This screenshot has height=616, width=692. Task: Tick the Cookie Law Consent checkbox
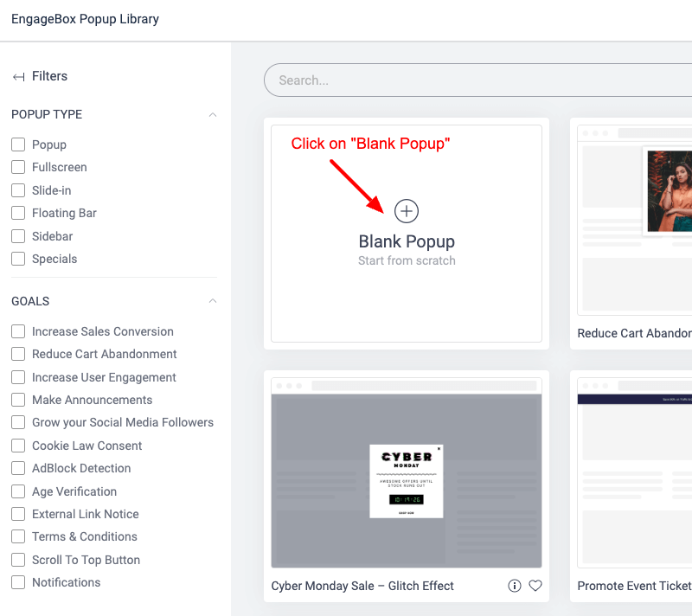(x=18, y=446)
